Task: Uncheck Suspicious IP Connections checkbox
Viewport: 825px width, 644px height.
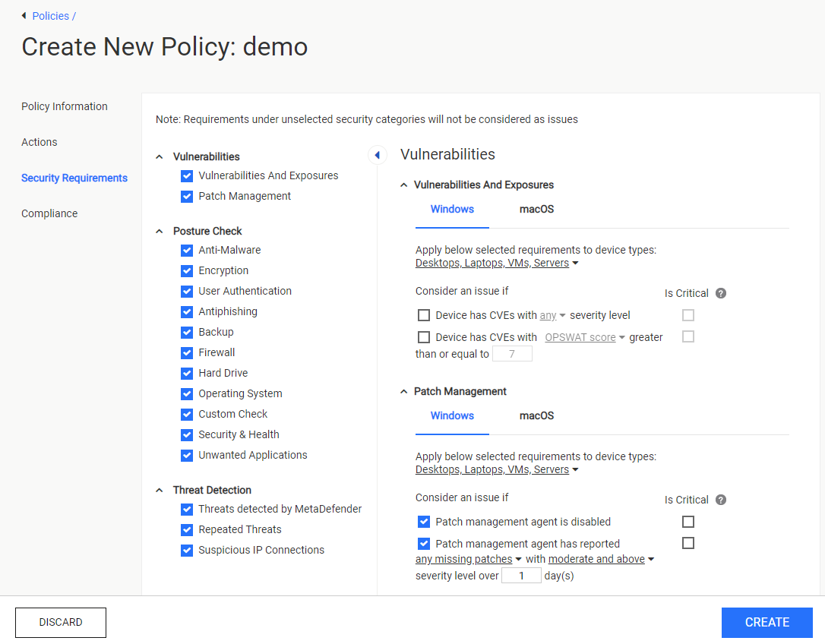Action: tap(187, 551)
